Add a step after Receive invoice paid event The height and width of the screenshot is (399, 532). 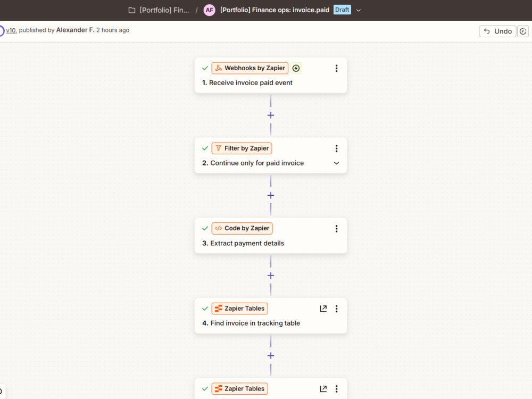(x=271, y=115)
